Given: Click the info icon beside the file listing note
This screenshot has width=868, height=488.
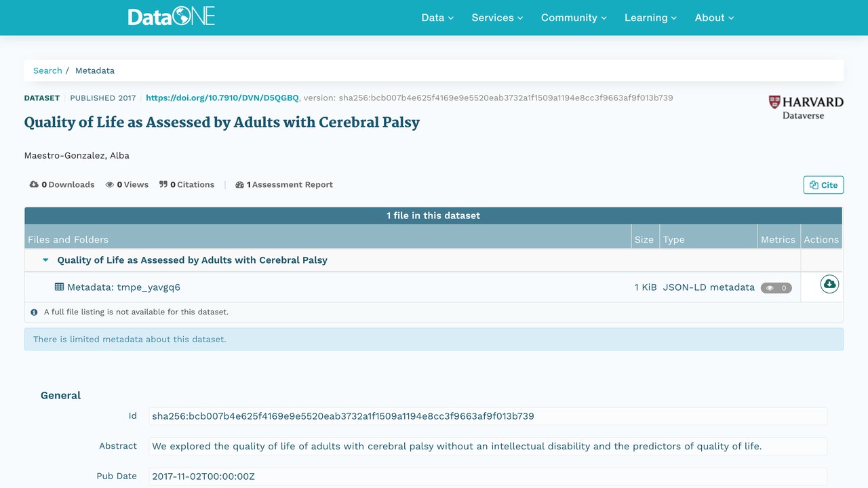Looking at the screenshot, I should coord(34,312).
